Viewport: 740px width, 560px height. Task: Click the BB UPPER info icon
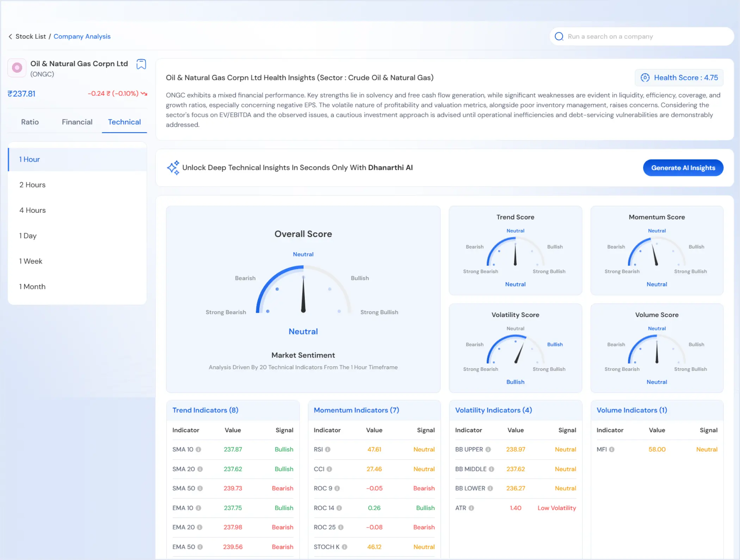(488, 449)
